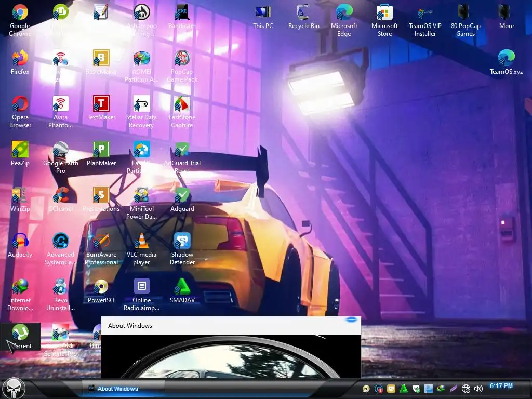Click the Adguard shield tray icon

click(x=416, y=389)
